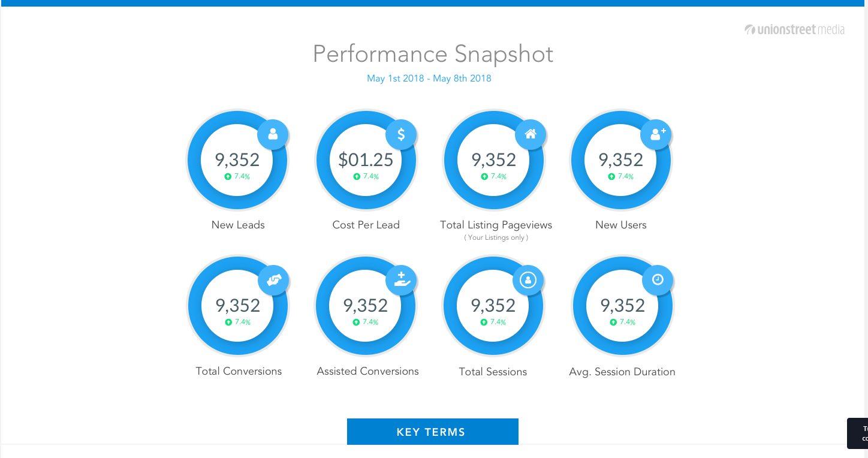Click the Total Sessions green up-arrow indicator
Image resolution: width=868 pixels, height=458 pixels.
pos(484,323)
